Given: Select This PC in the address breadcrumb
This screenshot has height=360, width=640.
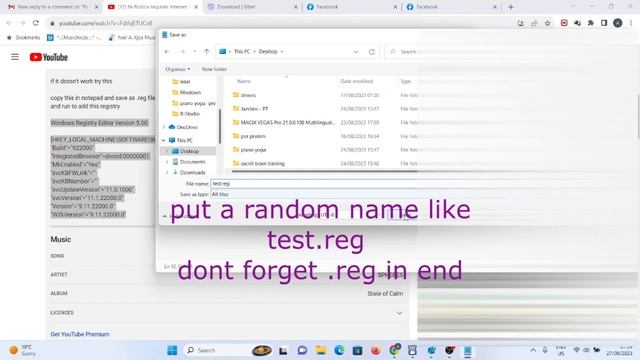Looking at the screenshot, I should tap(242, 52).
